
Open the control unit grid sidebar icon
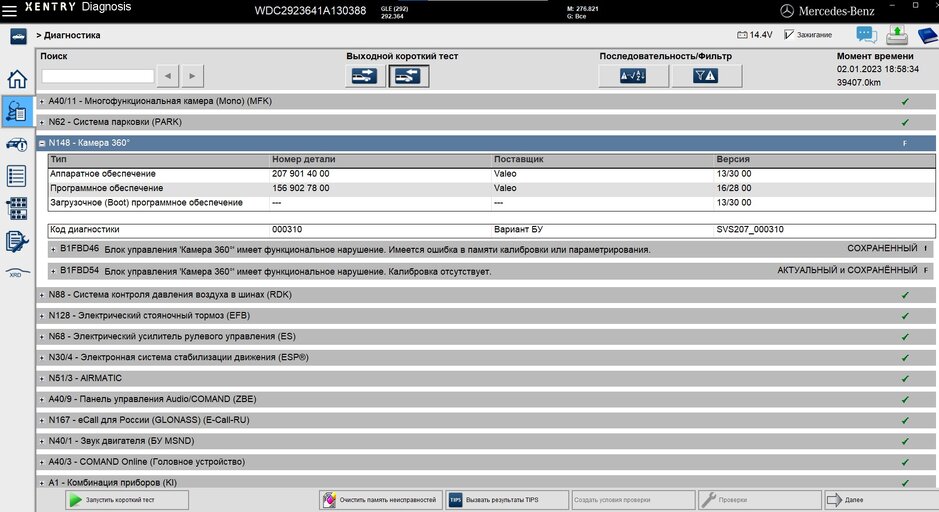click(17, 208)
